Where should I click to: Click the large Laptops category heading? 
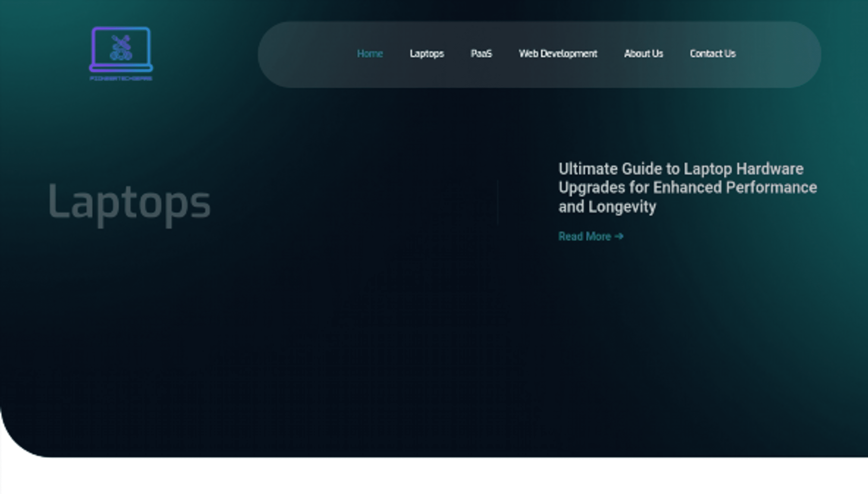(129, 202)
